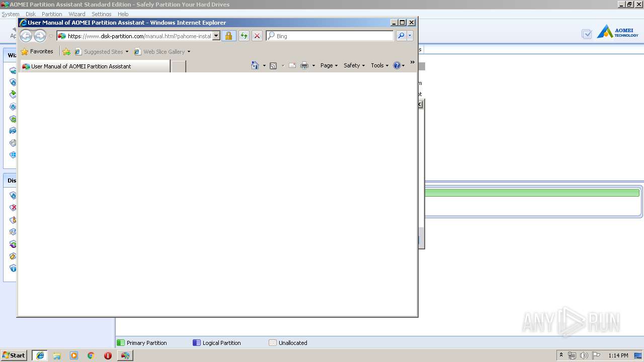Click the 1:14 PM taskbar clock

(x=618, y=355)
